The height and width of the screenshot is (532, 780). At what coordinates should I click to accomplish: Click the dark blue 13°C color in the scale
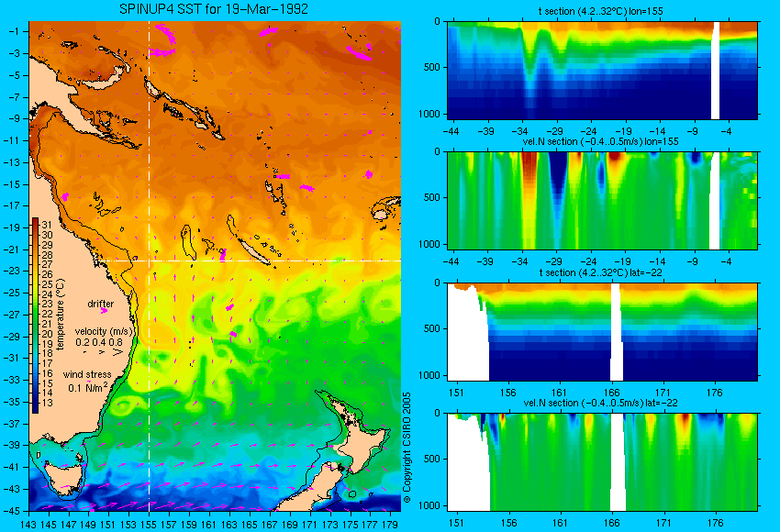coord(35,405)
